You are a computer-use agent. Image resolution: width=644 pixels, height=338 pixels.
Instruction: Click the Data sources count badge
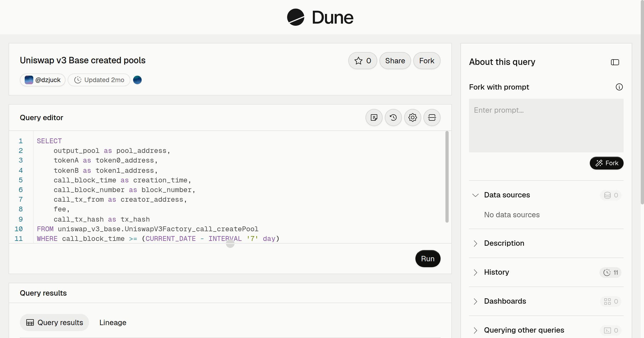point(611,195)
